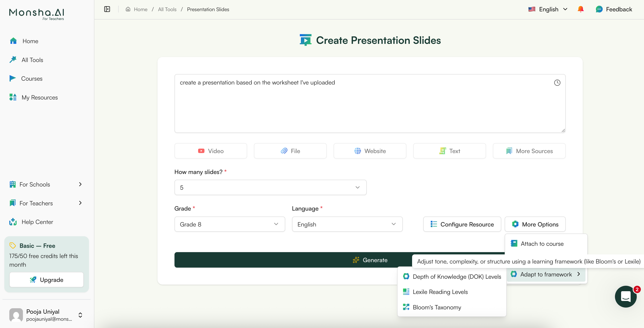Add a Website source
The width and height of the screenshot is (644, 328).
pyautogui.click(x=370, y=151)
